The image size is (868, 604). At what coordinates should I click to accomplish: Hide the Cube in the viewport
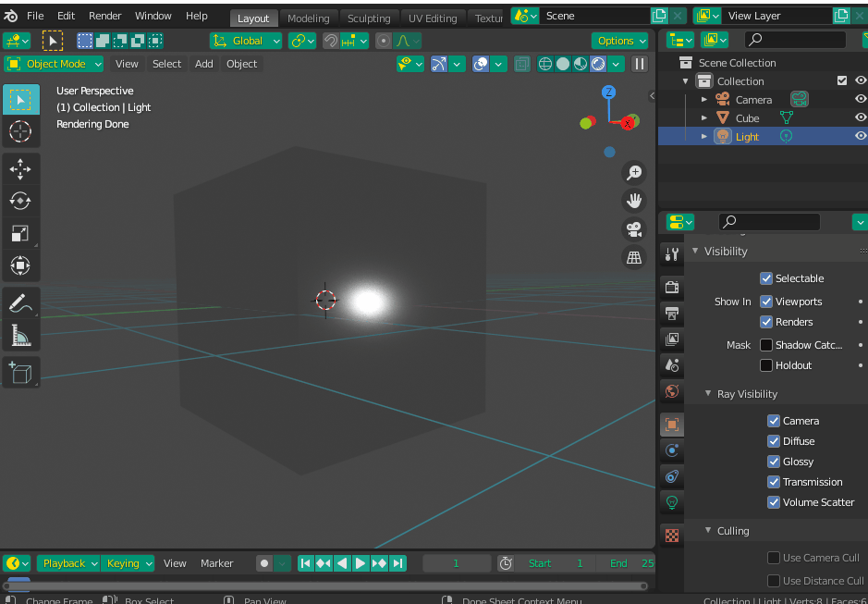860,117
